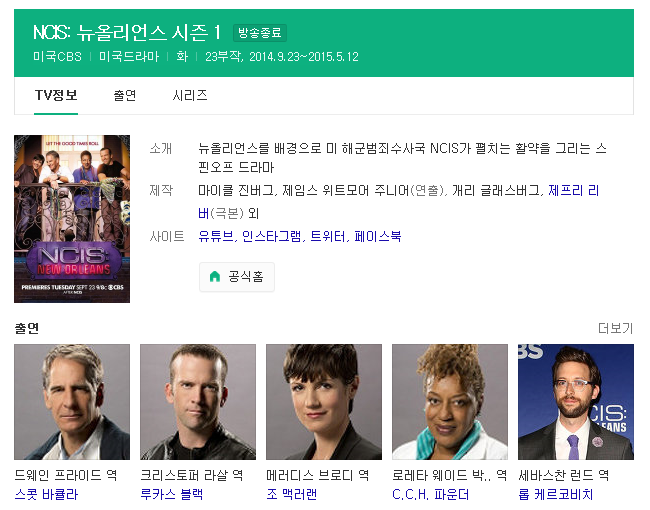Click C.C.H. 파운더 actor photo

pyautogui.click(x=450, y=402)
